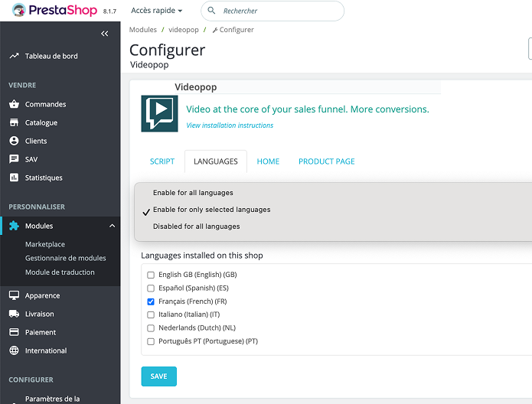The width and height of the screenshot is (532, 404).
Task: Click the Apparence monitor icon
Action: (x=14, y=295)
